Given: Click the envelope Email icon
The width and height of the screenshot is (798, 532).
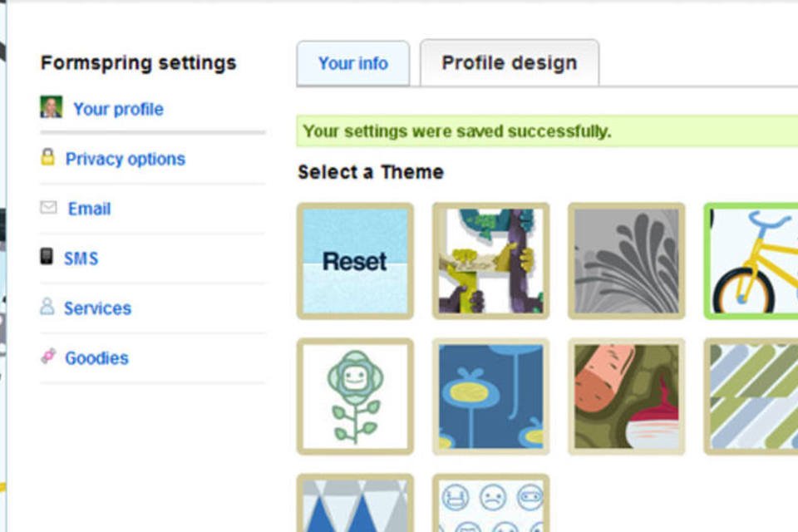Looking at the screenshot, I should tap(48, 208).
